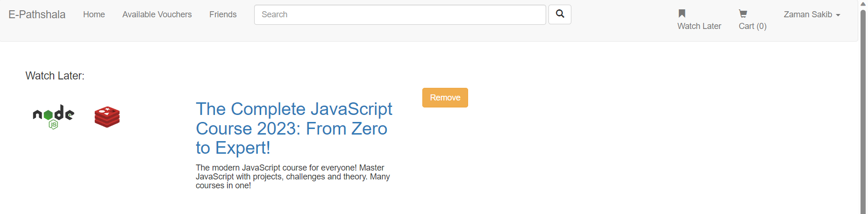Select the Watch Later navbar label
The height and width of the screenshot is (214, 868).
699,26
